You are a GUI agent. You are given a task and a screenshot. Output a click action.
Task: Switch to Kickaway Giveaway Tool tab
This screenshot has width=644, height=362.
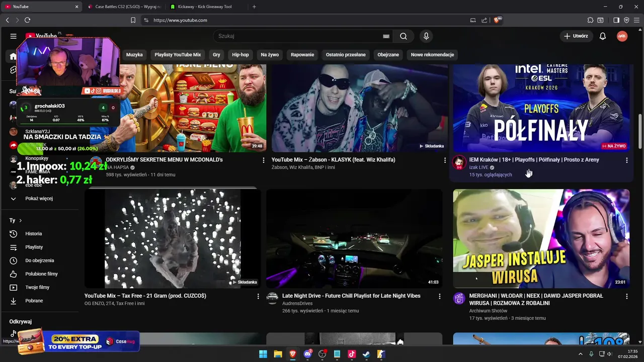coord(206,7)
